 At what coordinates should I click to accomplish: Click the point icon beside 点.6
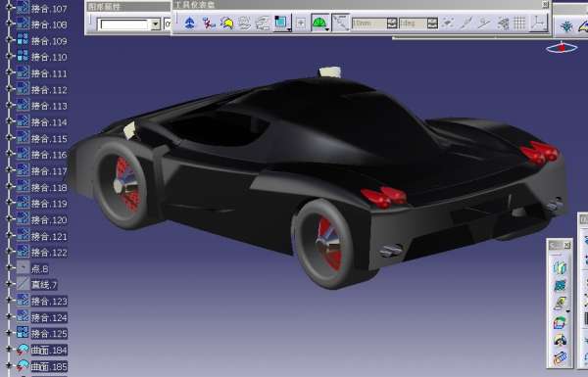23,267
